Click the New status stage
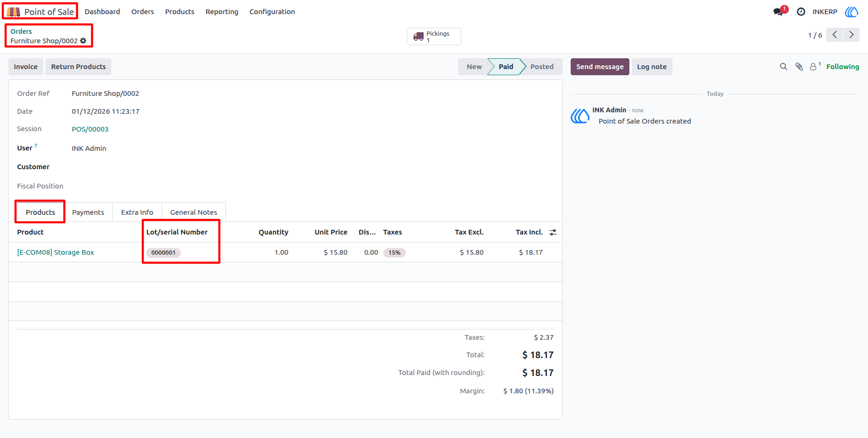 pos(474,67)
